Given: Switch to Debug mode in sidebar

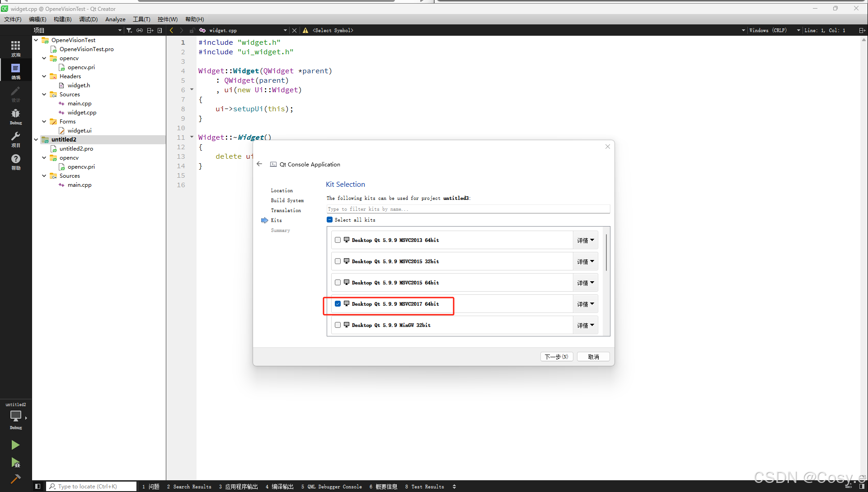Looking at the screenshot, I should click(15, 116).
